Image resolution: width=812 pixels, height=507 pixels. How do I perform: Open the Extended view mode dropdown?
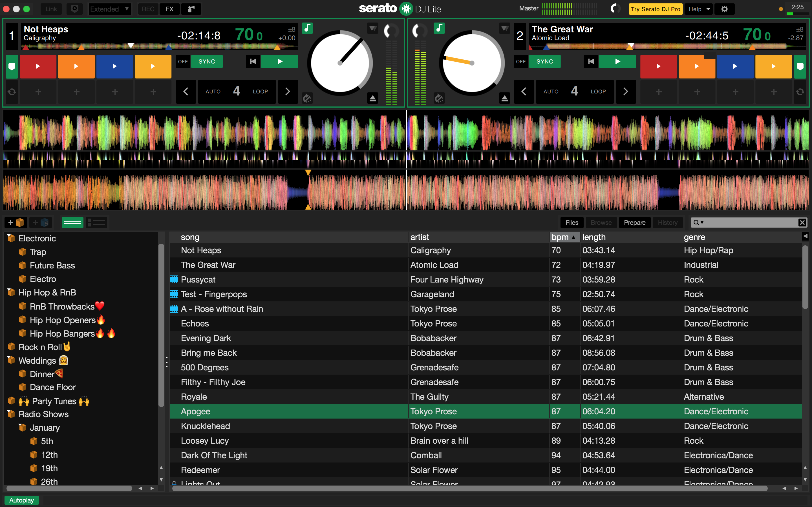109,9
